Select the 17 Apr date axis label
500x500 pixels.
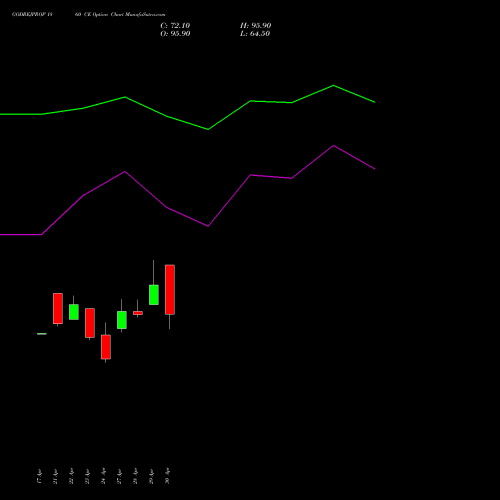tap(39, 476)
